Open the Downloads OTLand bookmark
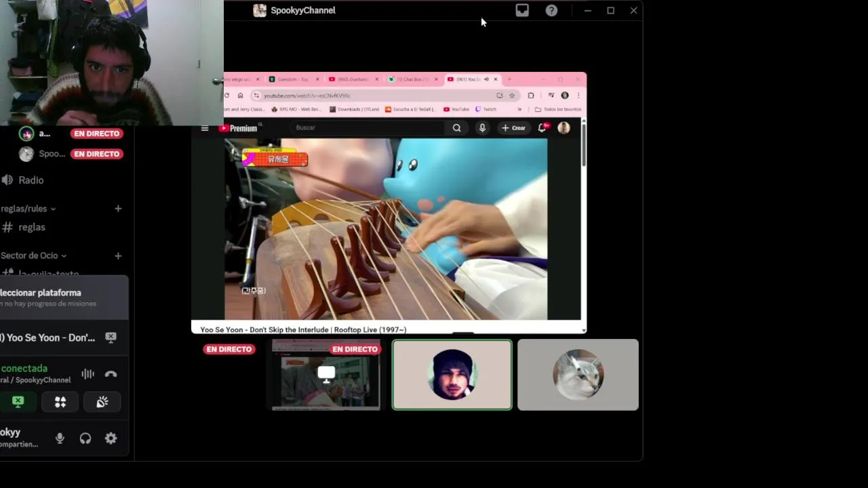The height and width of the screenshot is (488, 868). coord(355,109)
